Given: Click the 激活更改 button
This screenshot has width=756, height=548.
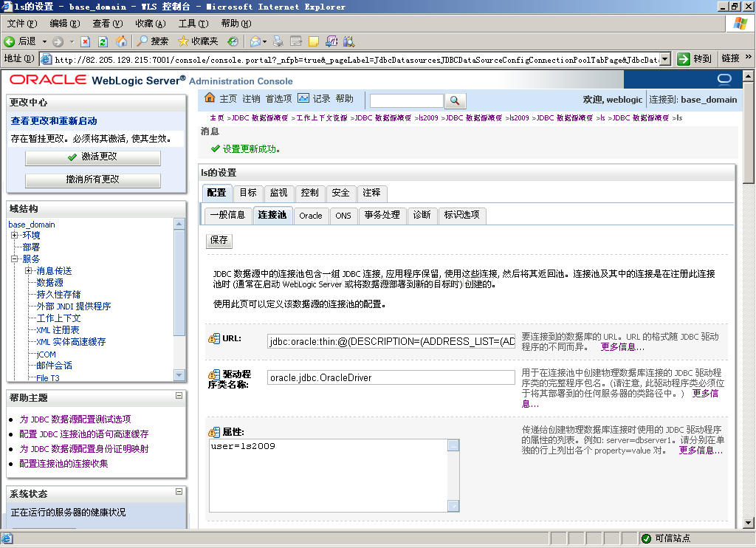Looking at the screenshot, I should (x=93, y=157).
